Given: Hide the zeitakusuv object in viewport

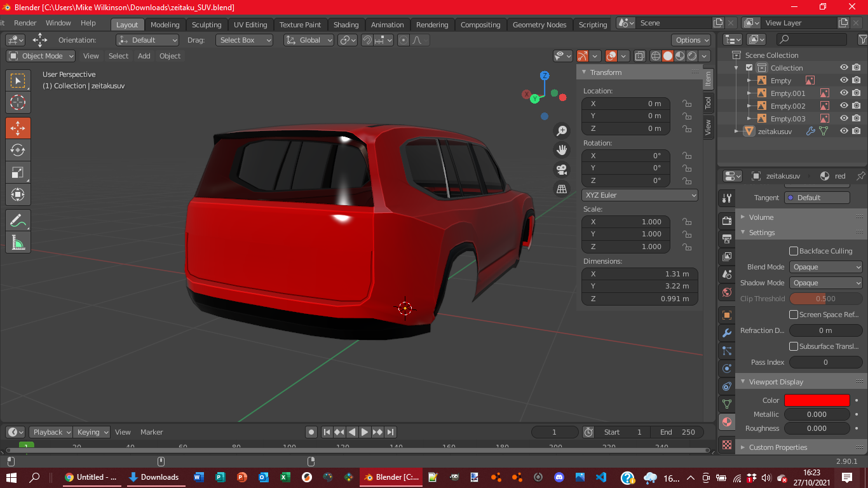Looking at the screenshot, I should point(844,132).
